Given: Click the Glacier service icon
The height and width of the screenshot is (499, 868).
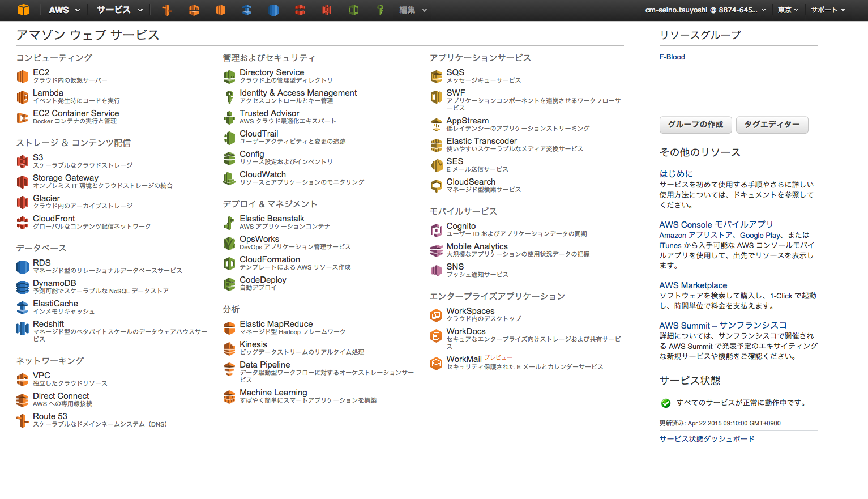Looking at the screenshot, I should [x=23, y=202].
